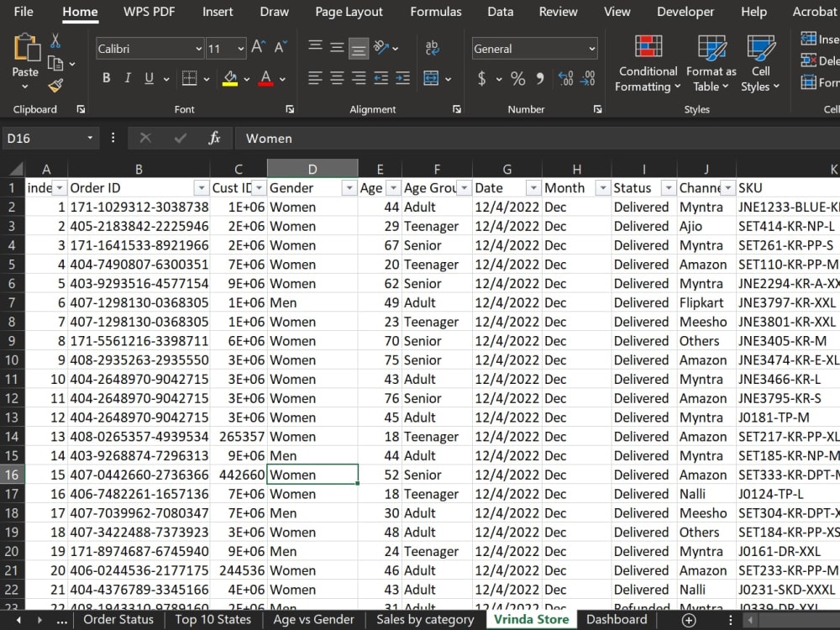Viewport: 840px width, 630px height.
Task: Open Gender column filter dropdown
Action: pyautogui.click(x=349, y=188)
